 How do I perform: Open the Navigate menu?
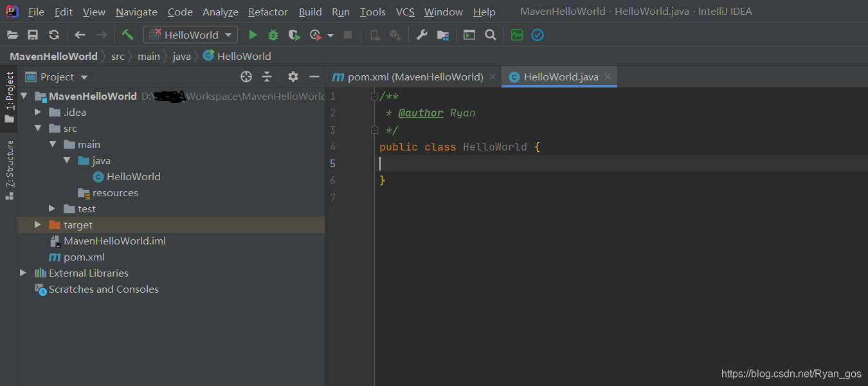coord(136,12)
